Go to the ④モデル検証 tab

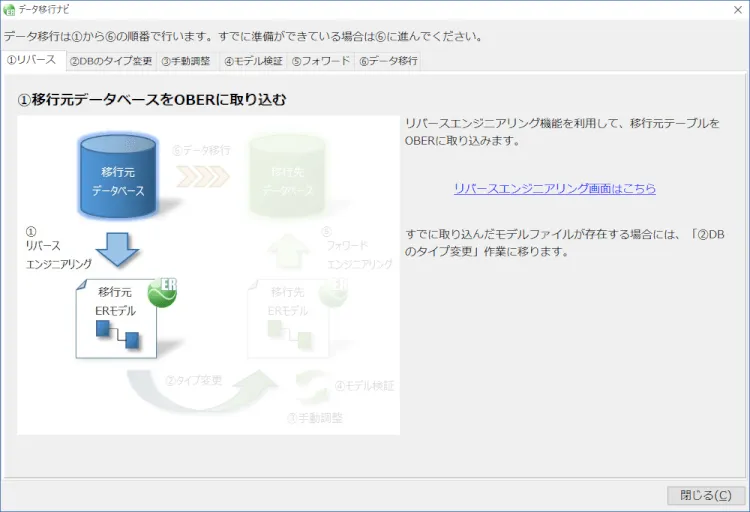pyautogui.click(x=252, y=61)
